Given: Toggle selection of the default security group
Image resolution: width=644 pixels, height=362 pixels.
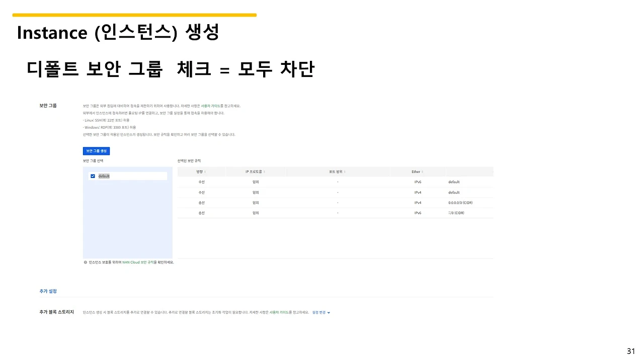Looking at the screenshot, I should coord(93,176).
